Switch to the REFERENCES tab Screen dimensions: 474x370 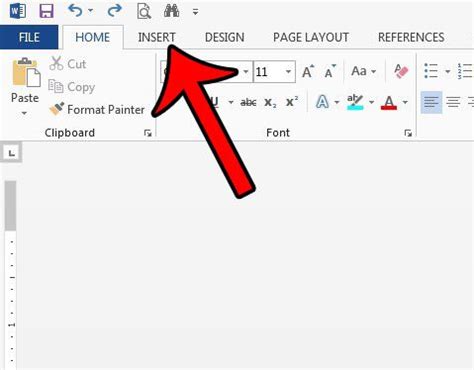(411, 37)
